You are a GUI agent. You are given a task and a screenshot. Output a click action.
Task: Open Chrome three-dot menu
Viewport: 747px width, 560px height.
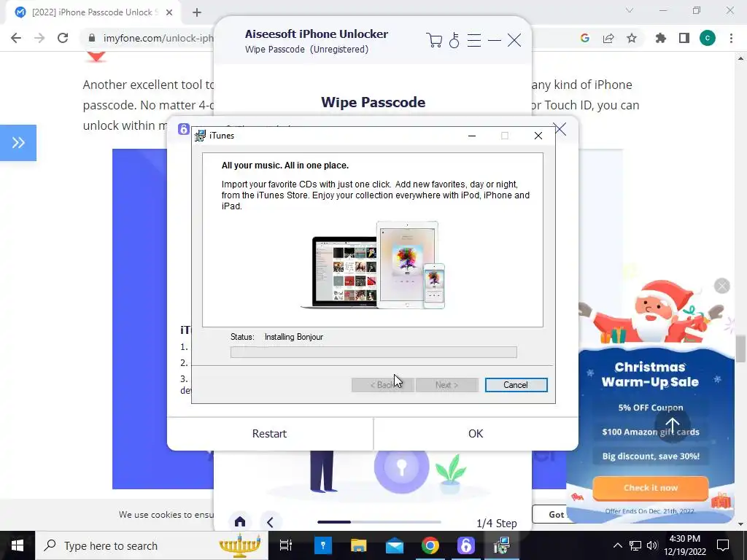(x=731, y=38)
